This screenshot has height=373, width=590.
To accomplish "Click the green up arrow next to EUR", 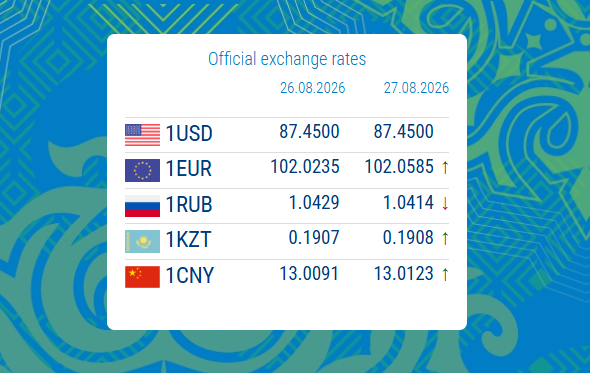I will [x=445, y=167].
